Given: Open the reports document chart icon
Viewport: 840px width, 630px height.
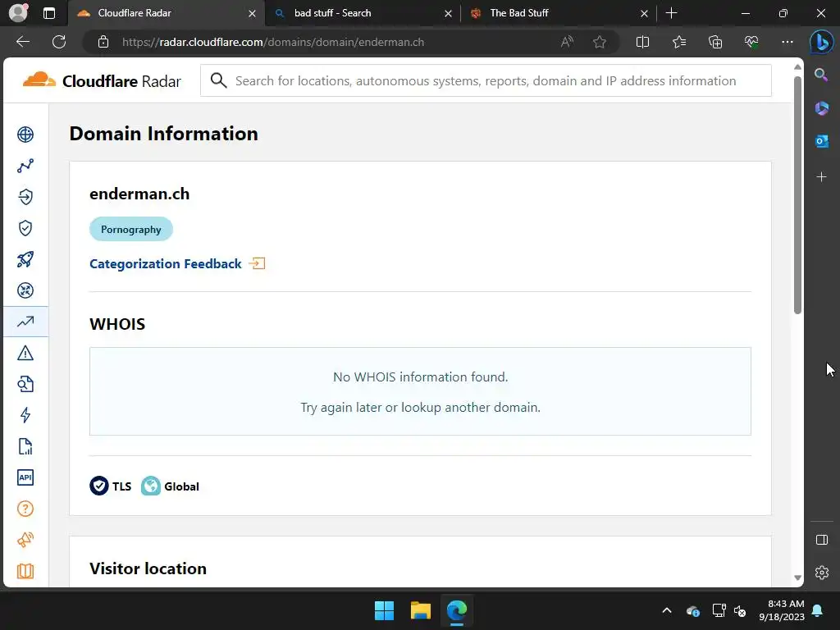Looking at the screenshot, I should [x=25, y=446].
